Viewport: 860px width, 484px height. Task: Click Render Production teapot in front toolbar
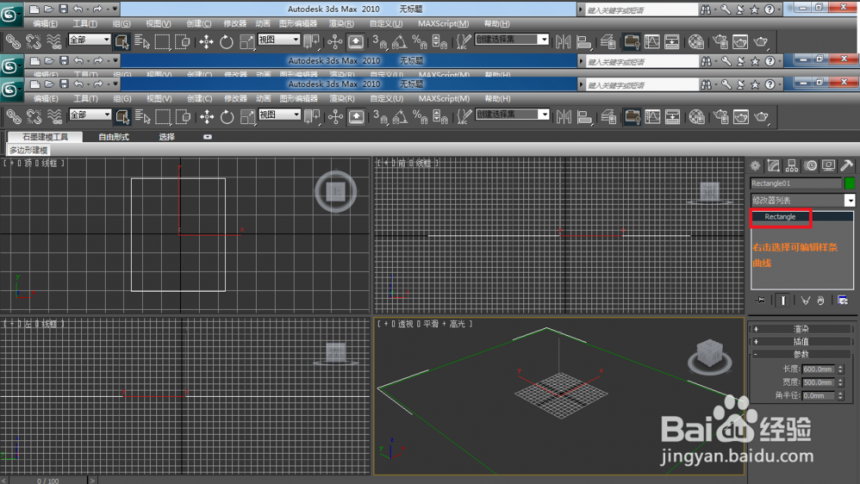coord(761,117)
